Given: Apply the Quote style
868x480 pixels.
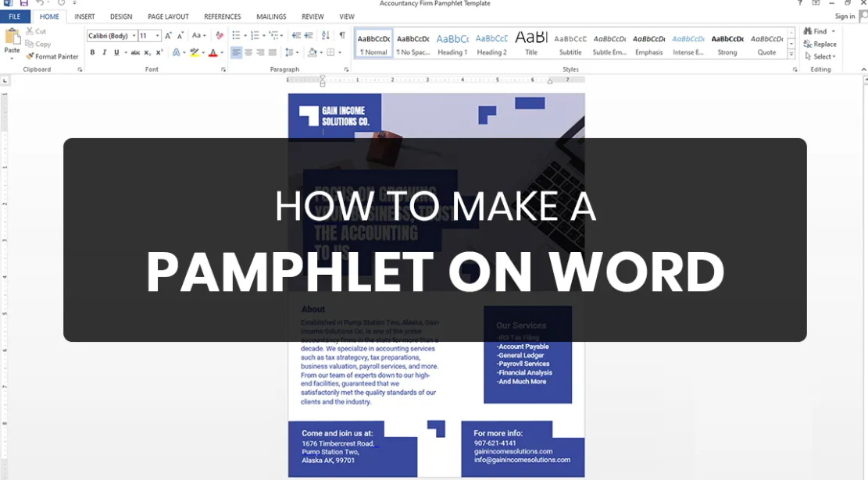Looking at the screenshot, I should click(x=766, y=43).
